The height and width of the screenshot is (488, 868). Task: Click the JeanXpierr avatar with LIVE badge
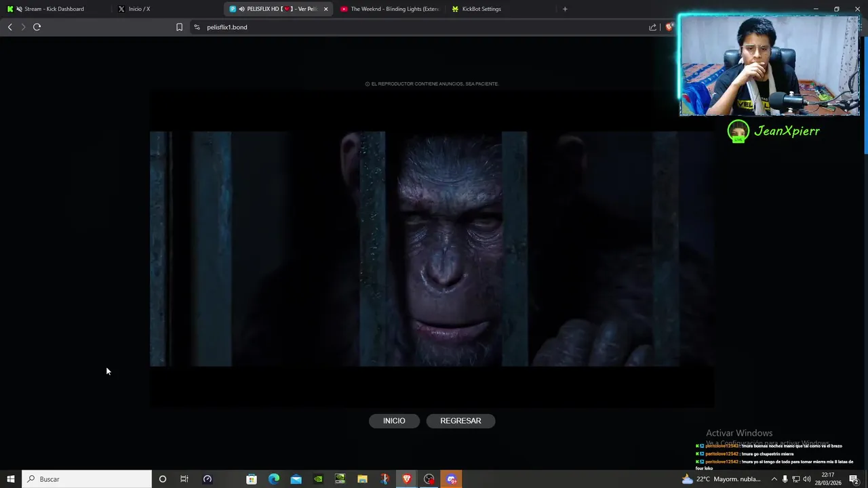(738, 131)
